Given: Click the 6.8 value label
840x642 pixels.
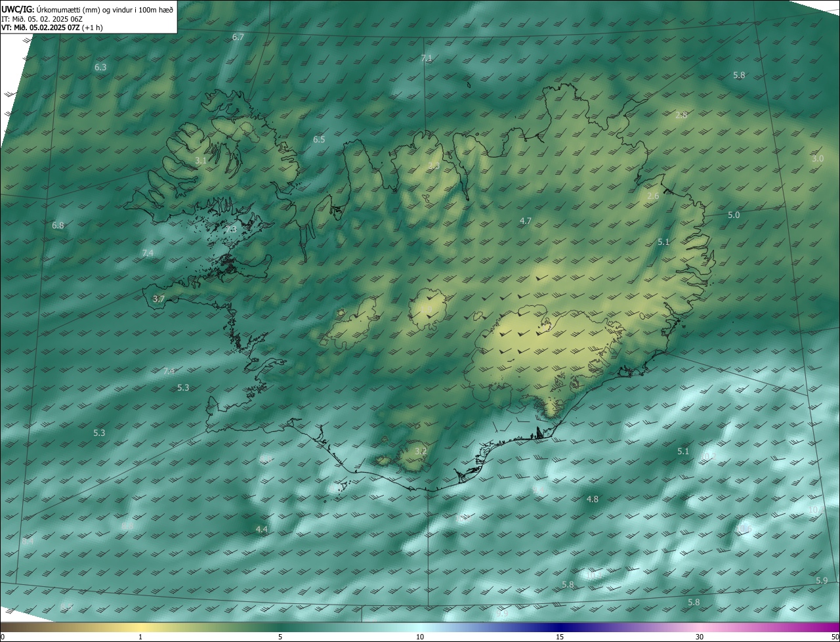Looking at the screenshot, I should pyautogui.click(x=58, y=226).
